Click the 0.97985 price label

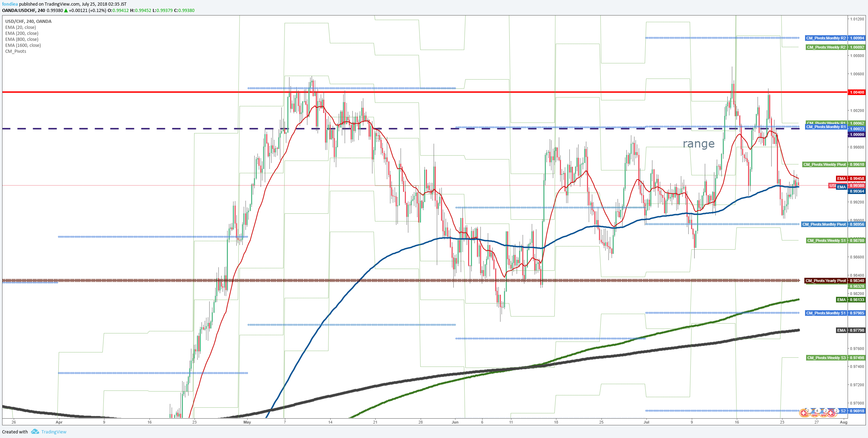857,313
